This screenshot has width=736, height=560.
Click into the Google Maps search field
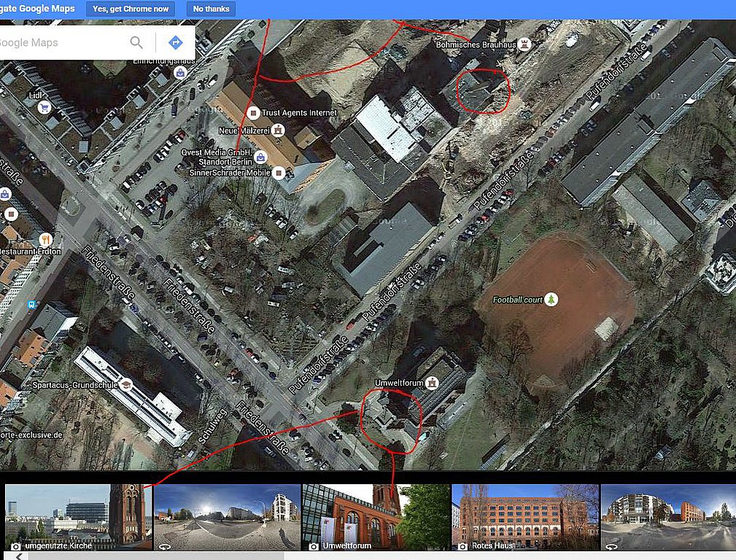(x=61, y=43)
